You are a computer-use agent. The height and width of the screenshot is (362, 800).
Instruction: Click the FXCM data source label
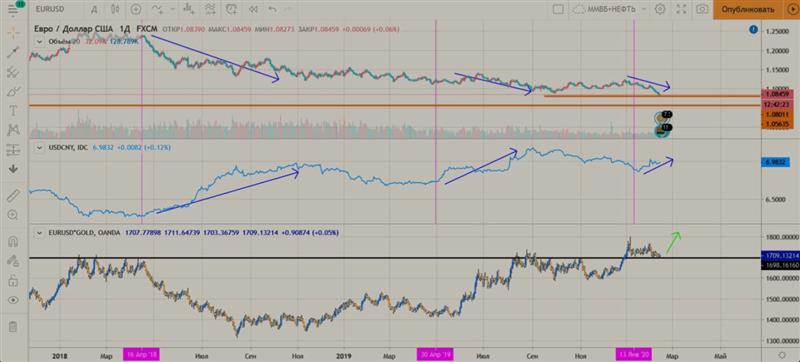click(146, 29)
